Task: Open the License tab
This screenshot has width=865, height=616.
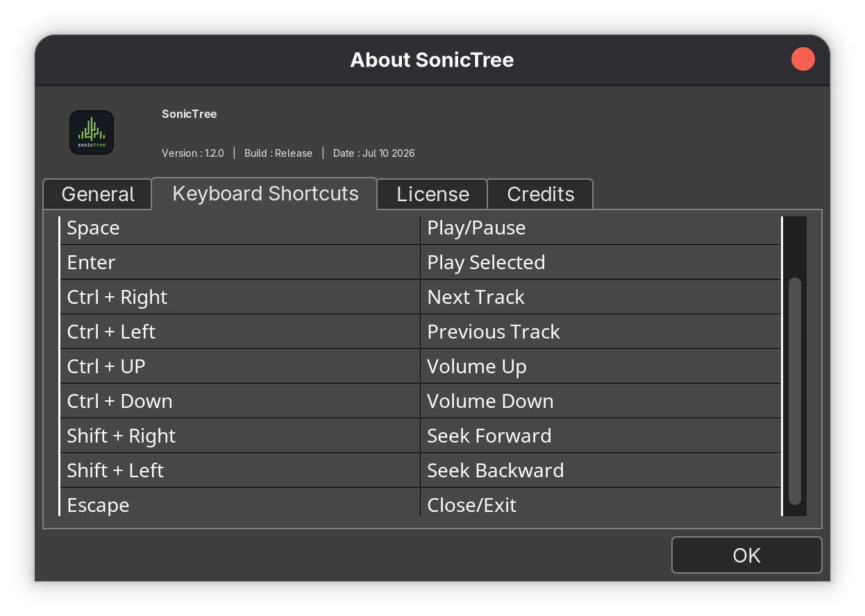Action: pyautogui.click(x=432, y=194)
